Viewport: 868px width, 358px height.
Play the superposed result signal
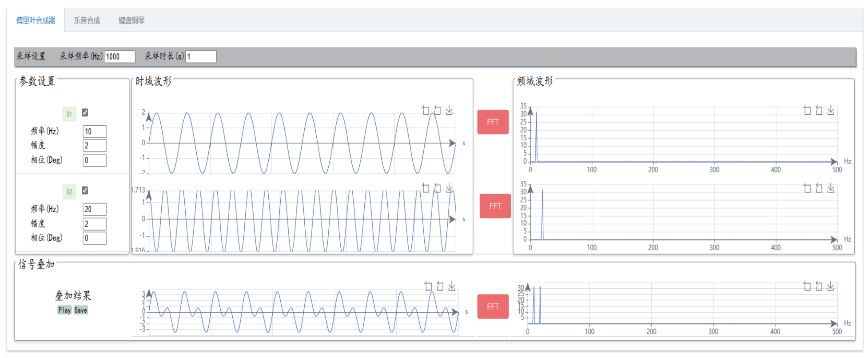(64, 310)
